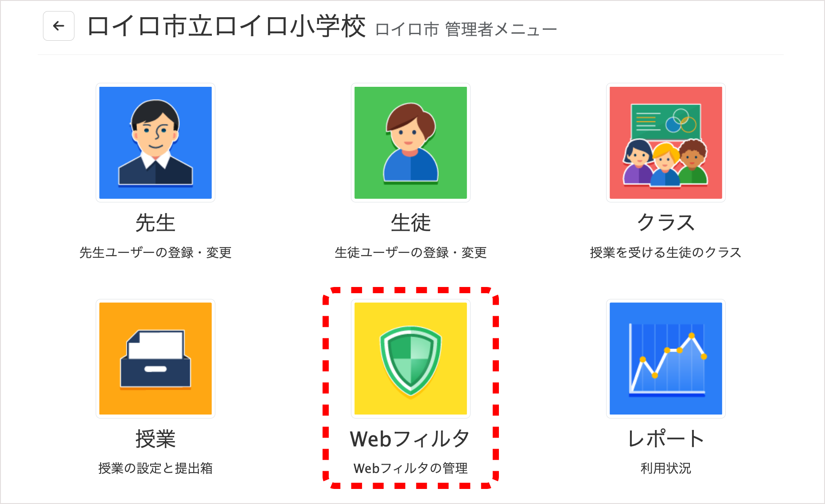825x504 pixels.
Task: Click the レポート heading label
Action: [x=666, y=439]
